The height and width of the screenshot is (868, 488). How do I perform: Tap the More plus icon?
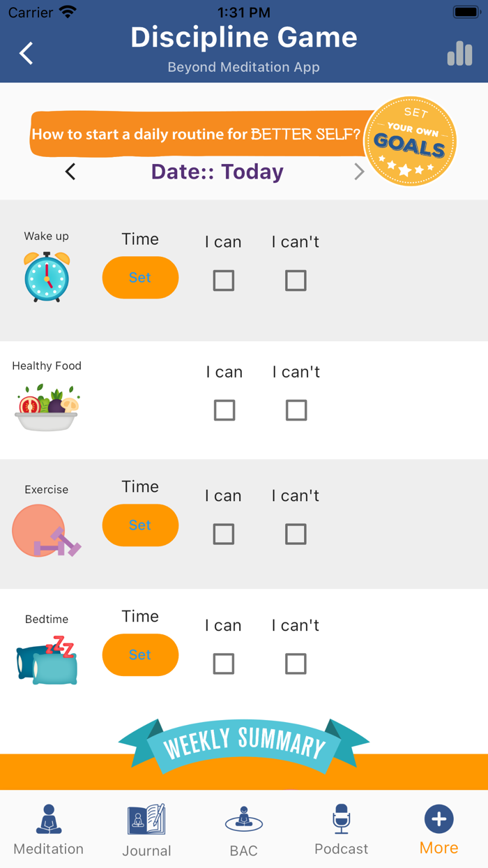click(439, 818)
